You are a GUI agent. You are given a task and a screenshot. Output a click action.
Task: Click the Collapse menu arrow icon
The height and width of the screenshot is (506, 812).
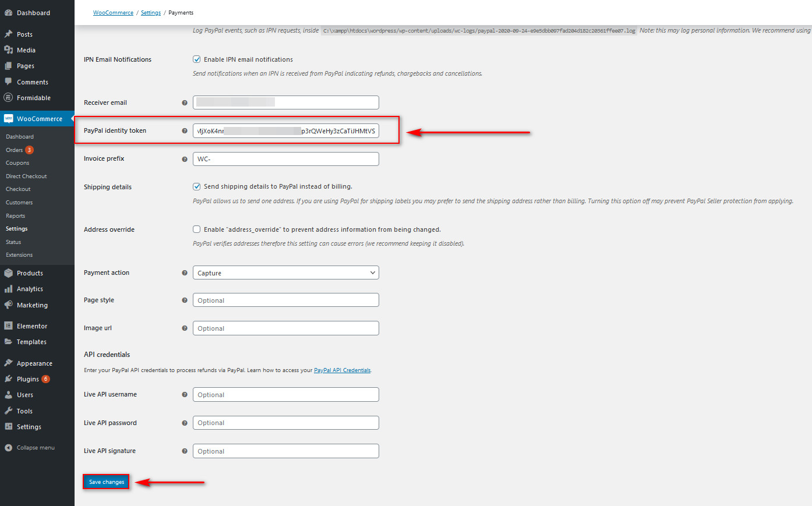coord(8,448)
